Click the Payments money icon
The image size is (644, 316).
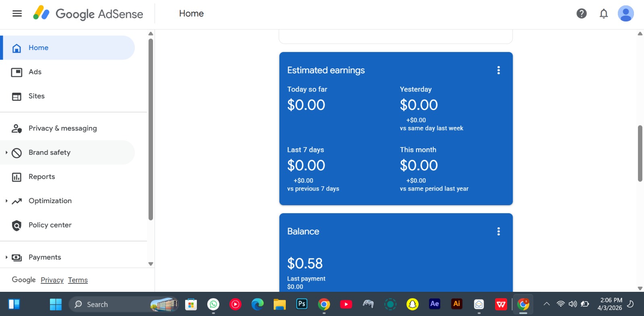pos(17,258)
